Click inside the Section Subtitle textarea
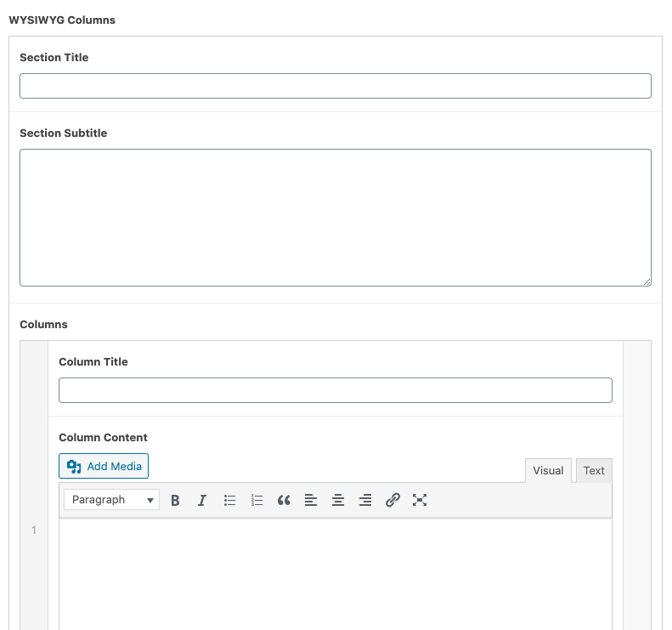This screenshot has height=630, width=672. (335, 218)
